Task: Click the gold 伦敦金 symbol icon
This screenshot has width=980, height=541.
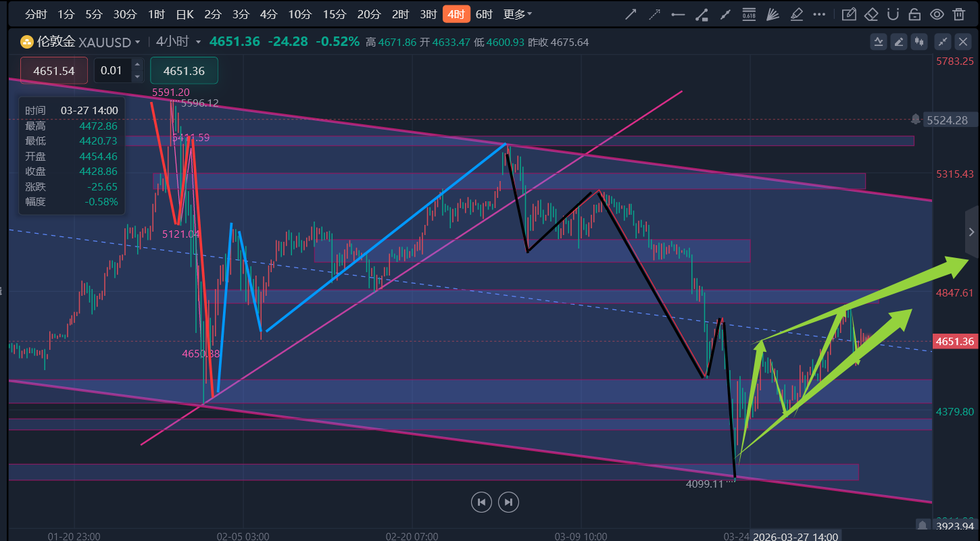Action: coord(27,42)
